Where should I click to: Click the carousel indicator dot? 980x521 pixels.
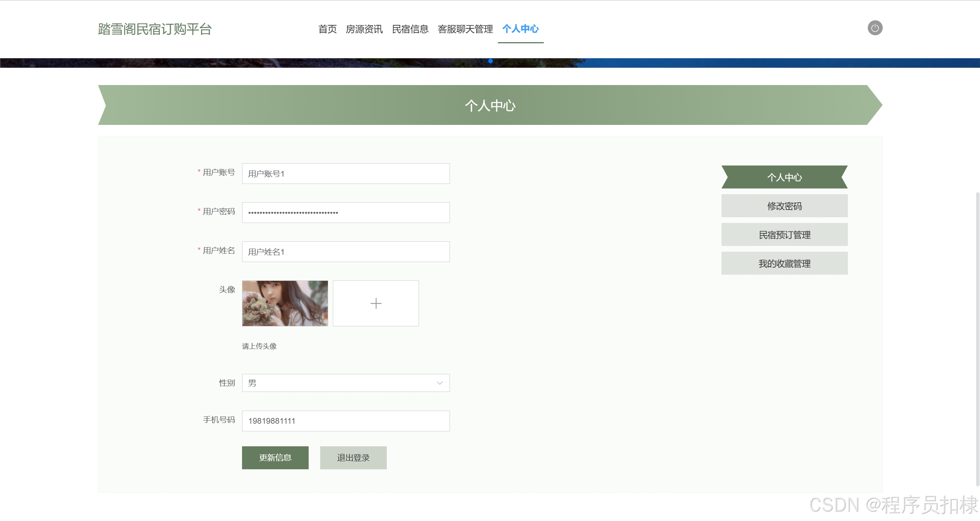coord(490,61)
